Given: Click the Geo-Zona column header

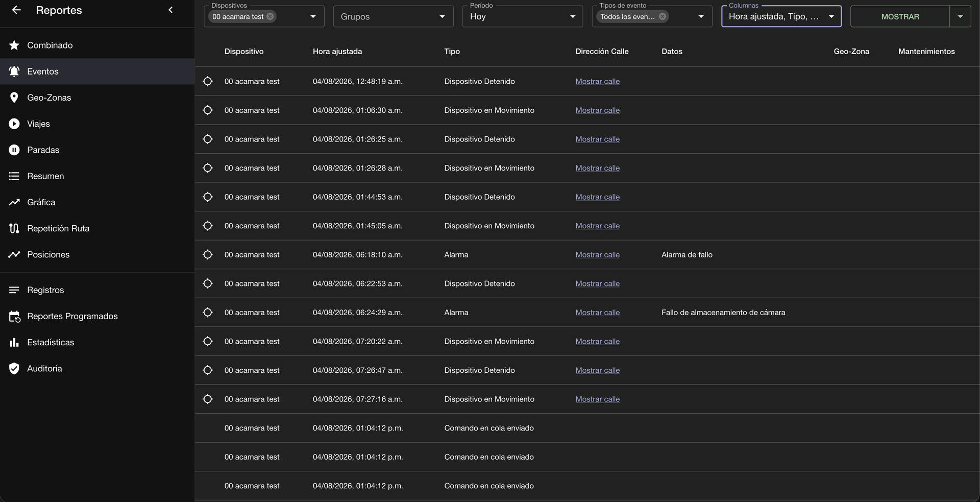Looking at the screenshot, I should (x=851, y=52).
